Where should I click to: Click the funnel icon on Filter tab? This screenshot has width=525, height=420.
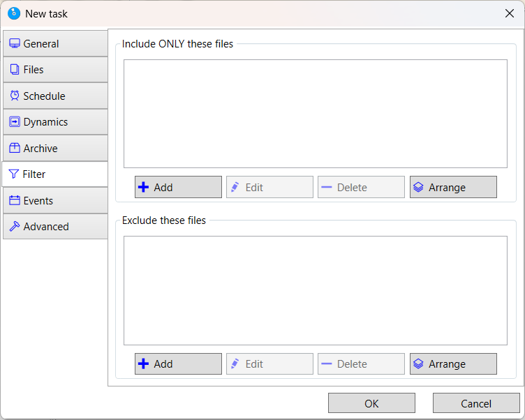point(14,174)
